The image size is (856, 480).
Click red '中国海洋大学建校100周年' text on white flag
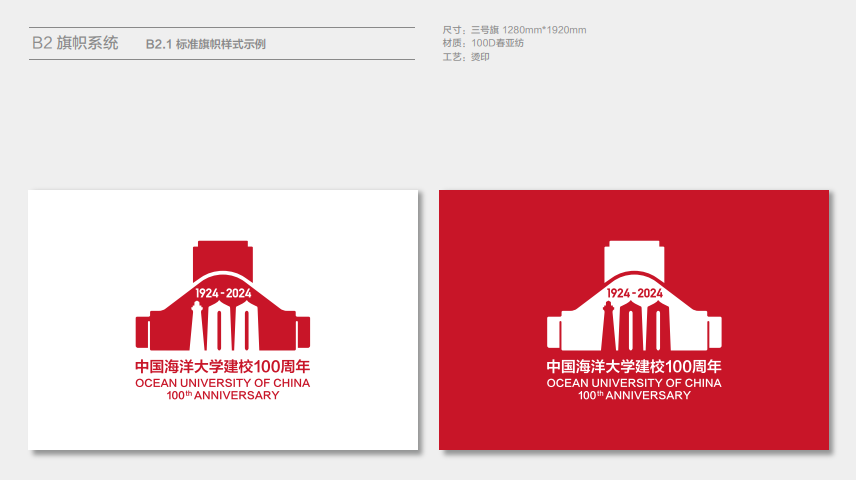[x=223, y=366]
